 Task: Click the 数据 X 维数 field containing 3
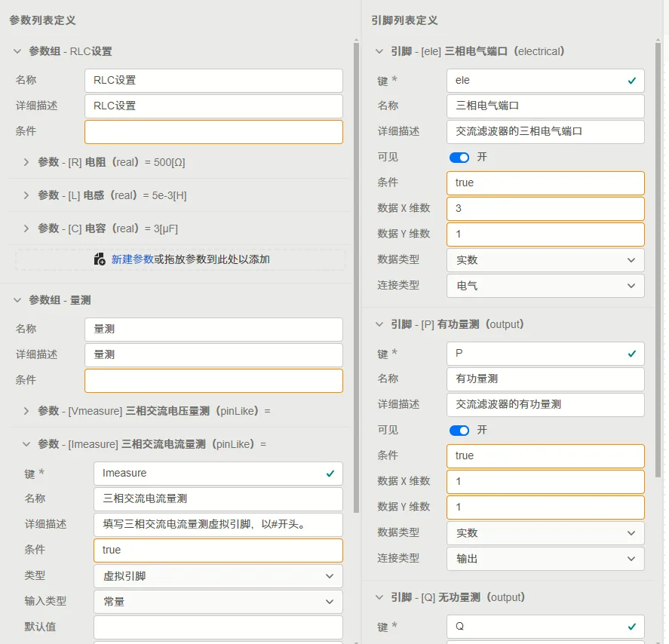pos(545,209)
